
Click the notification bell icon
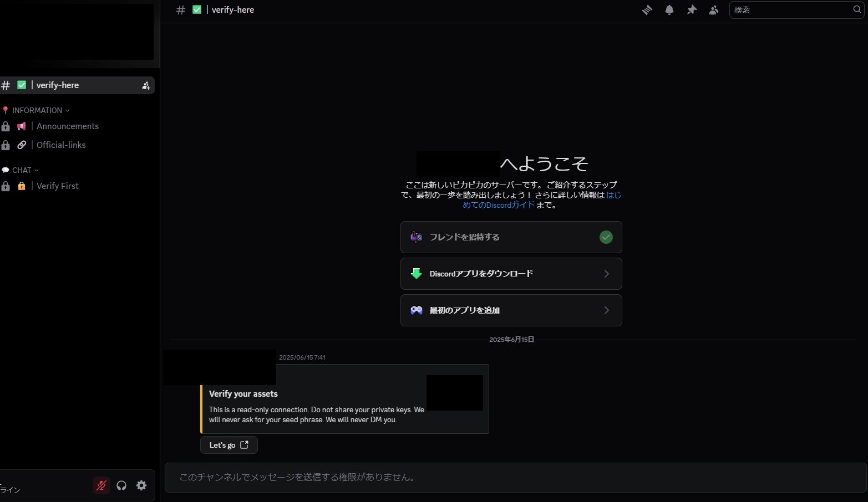(669, 10)
